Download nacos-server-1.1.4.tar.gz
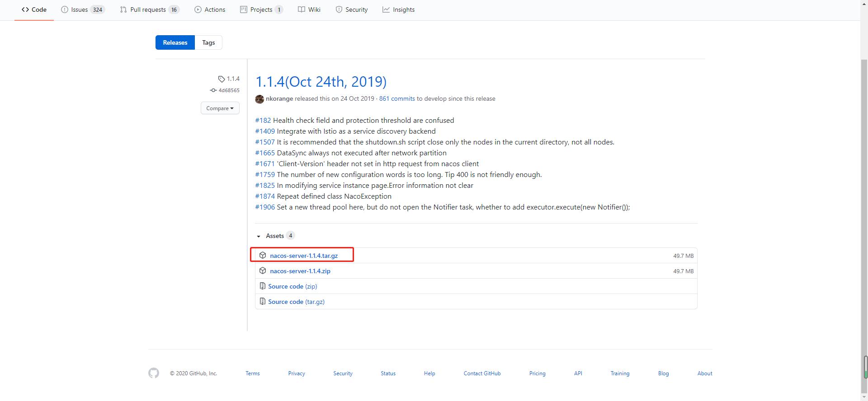 pos(304,256)
